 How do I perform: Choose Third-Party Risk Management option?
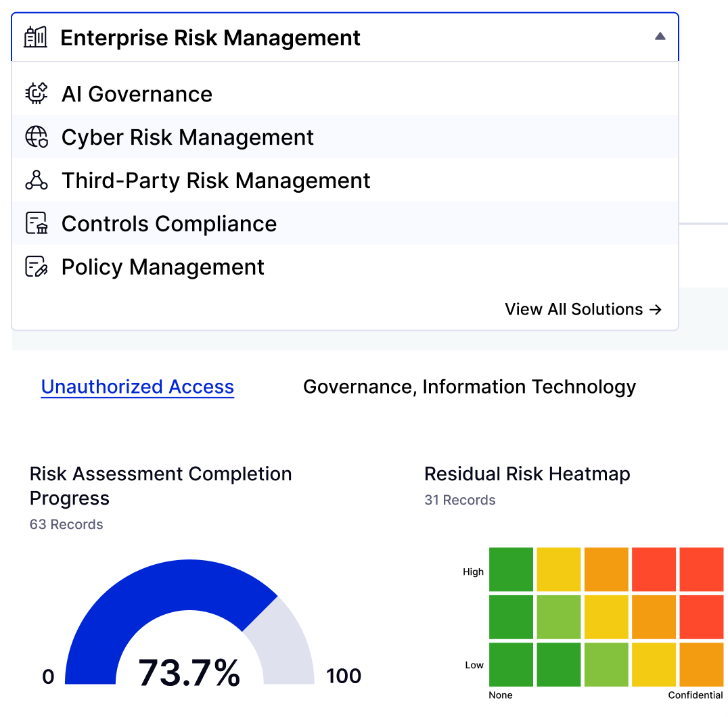tap(216, 181)
